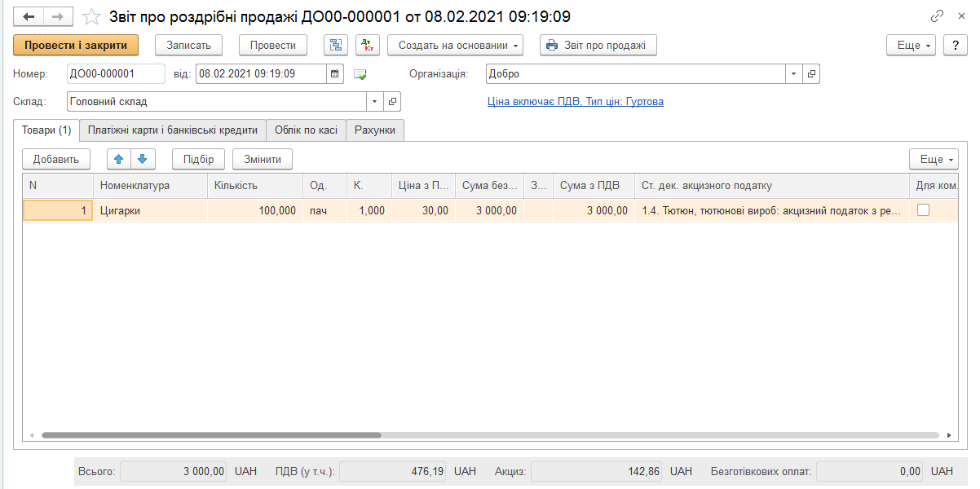Click the Номенклатура column header
This screenshot has width=980, height=489.
pyautogui.click(x=150, y=186)
